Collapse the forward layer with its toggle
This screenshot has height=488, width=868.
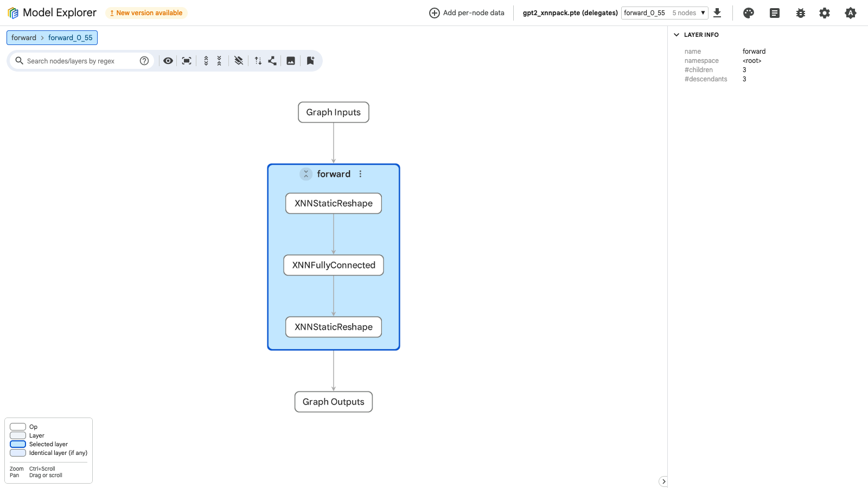pos(306,174)
